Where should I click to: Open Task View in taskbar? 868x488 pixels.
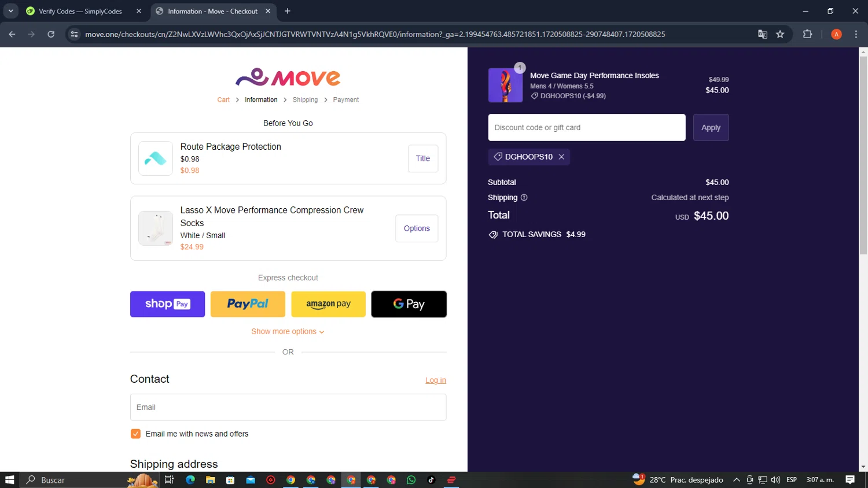[x=169, y=480]
